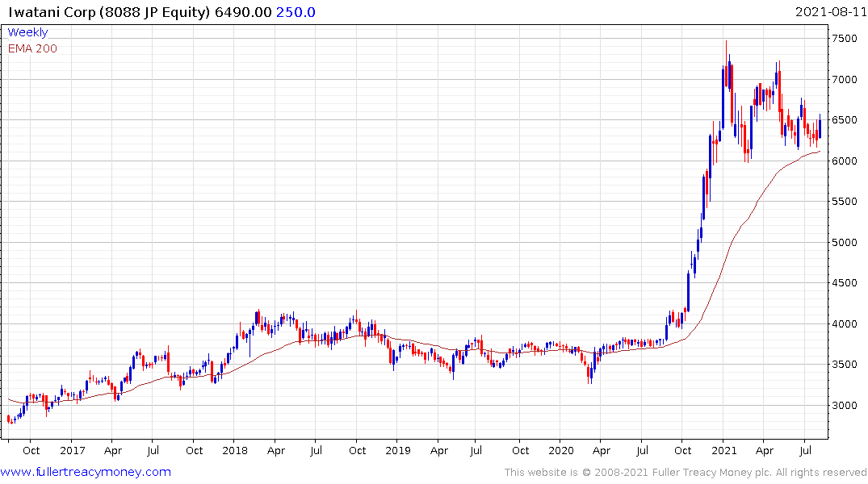
Task: Select the 2021 year label on time axis
Action: tap(724, 450)
